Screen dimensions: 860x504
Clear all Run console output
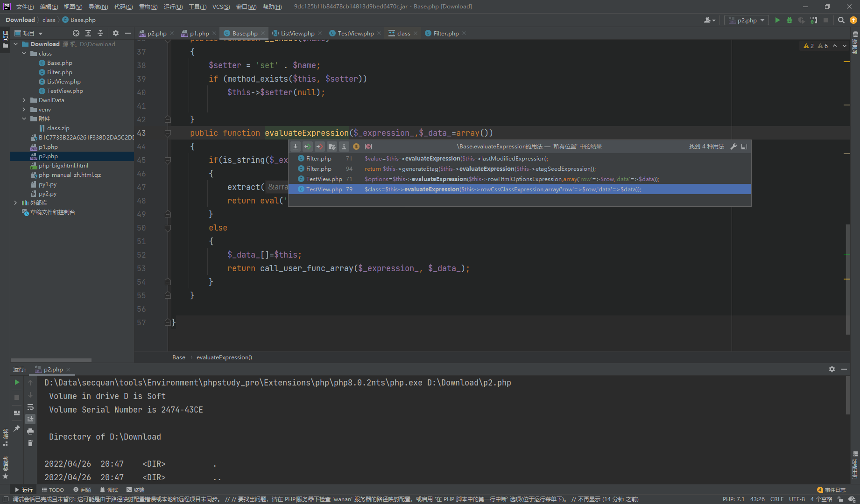click(x=30, y=443)
